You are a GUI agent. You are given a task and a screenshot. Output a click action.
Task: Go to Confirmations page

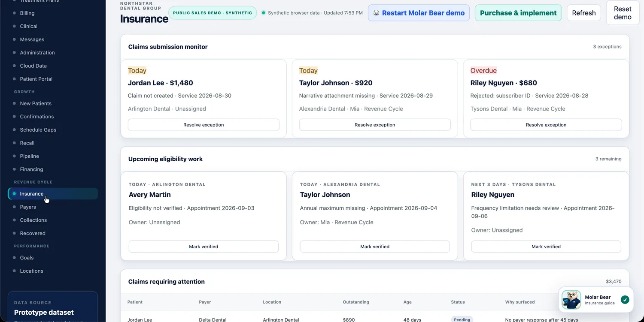click(x=37, y=117)
